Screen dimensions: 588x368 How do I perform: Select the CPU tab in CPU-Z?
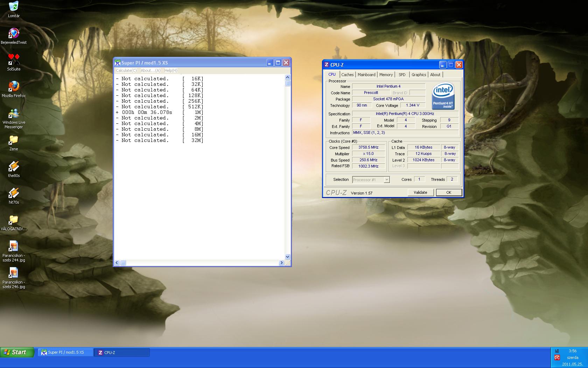[332, 74]
